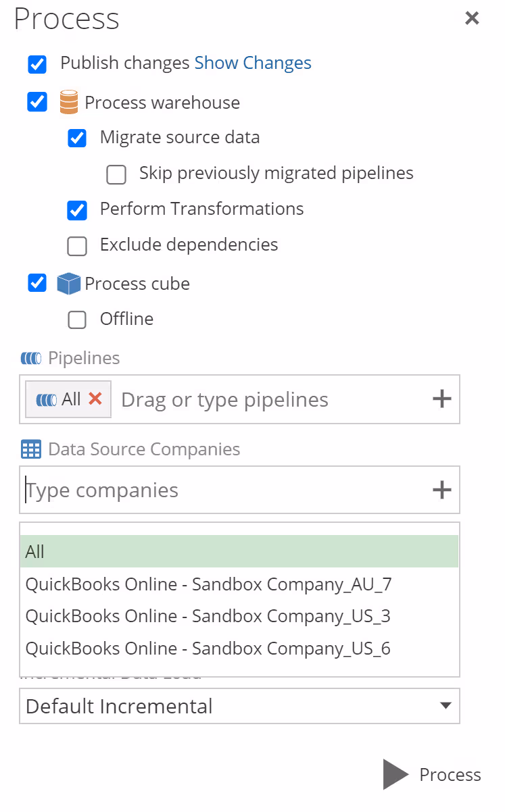Click the orange warehouse database icon
The height and width of the screenshot is (812, 505).
[x=69, y=103]
